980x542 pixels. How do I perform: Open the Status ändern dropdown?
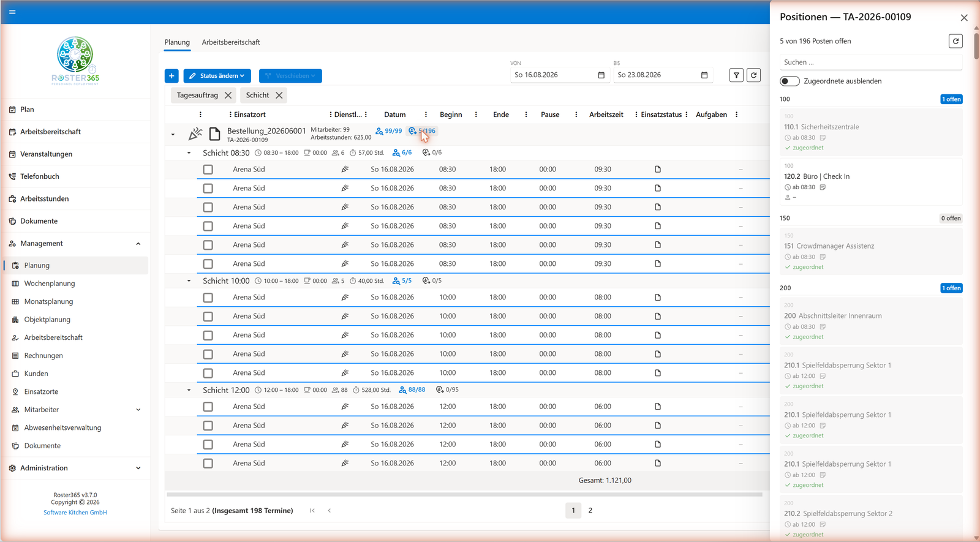pos(217,76)
